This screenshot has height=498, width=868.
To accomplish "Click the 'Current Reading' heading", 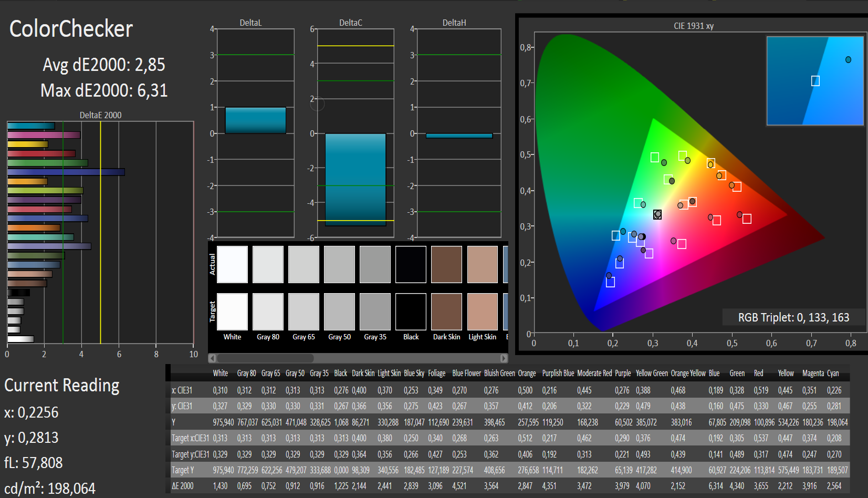I will tap(62, 385).
